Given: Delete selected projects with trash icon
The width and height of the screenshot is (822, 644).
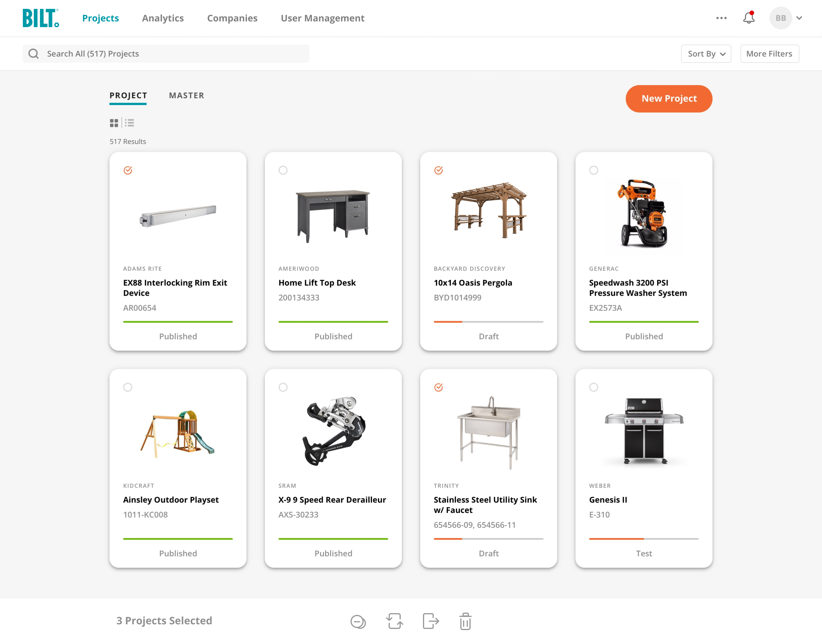Looking at the screenshot, I should point(466,621).
